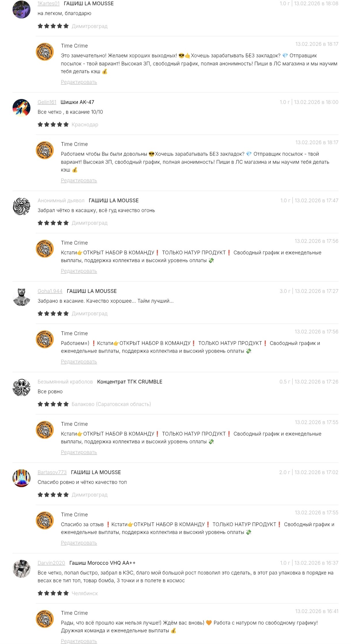
Task: Click Goha1.944's profile photo avatar
Action: coord(22,297)
